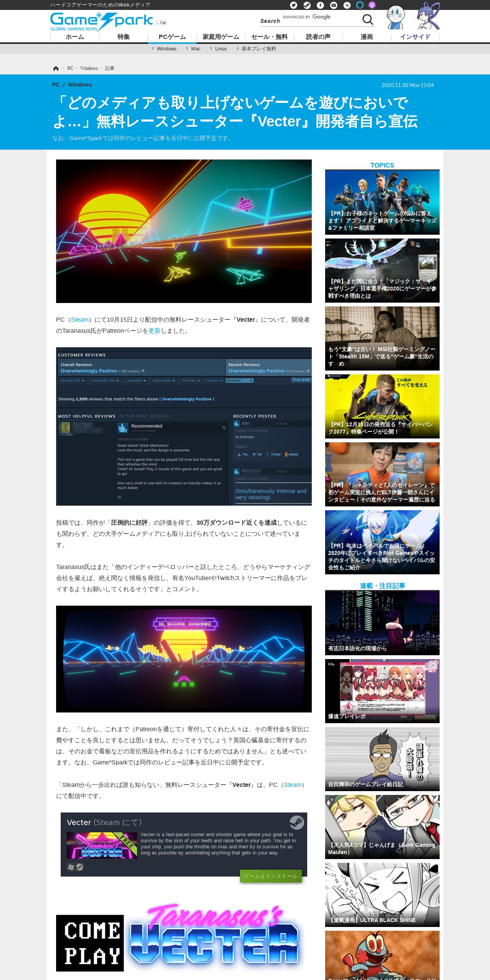
Task: Open the じゃんげま 4コマ manga card
Action: pos(382,827)
